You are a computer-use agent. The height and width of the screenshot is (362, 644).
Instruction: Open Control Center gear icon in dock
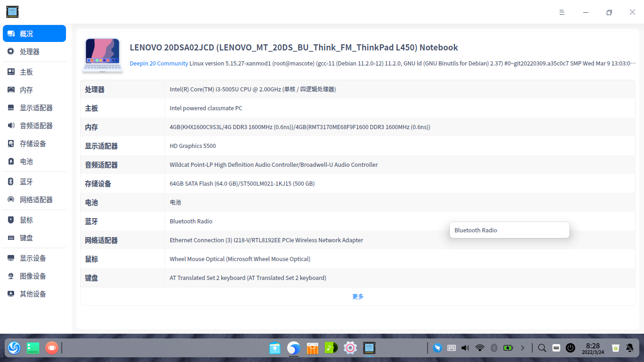350,348
